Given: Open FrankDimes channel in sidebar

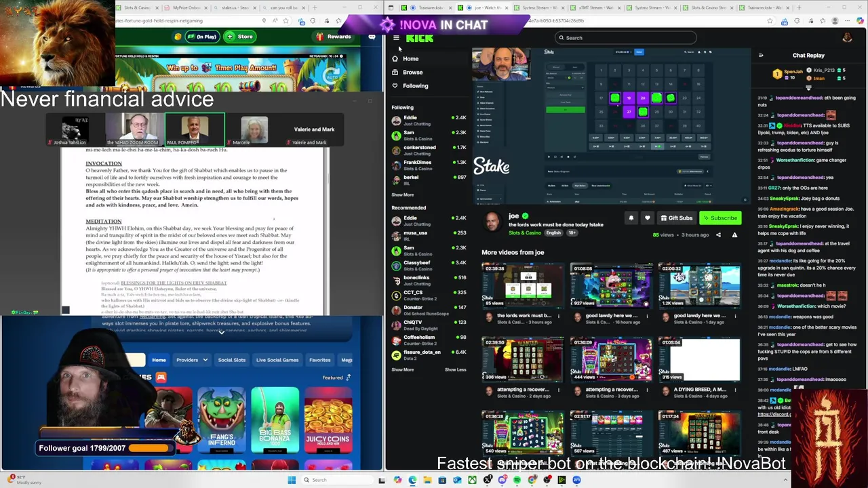Looking at the screenshot, I should point(429,165).
